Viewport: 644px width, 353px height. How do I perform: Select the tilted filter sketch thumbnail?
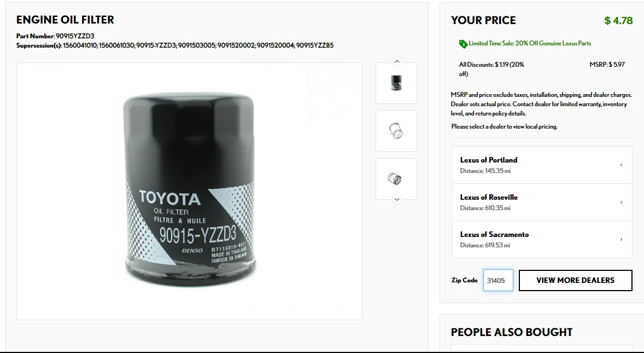click(x=396, y=179)
